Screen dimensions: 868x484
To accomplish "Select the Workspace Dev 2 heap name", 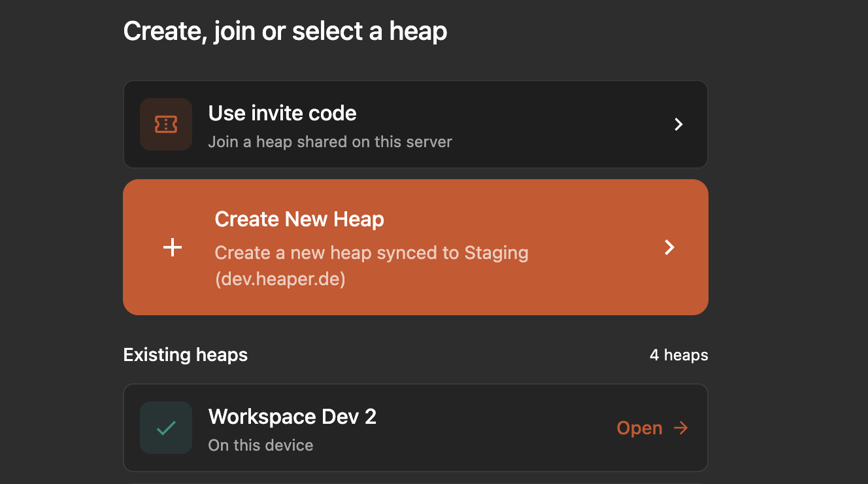I will click(x=292, y=417).
